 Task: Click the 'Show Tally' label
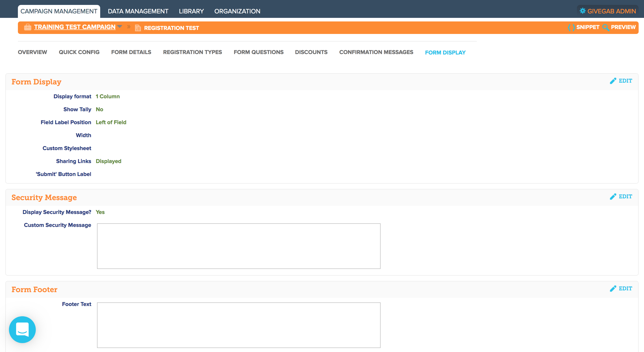tap(77, 110)
